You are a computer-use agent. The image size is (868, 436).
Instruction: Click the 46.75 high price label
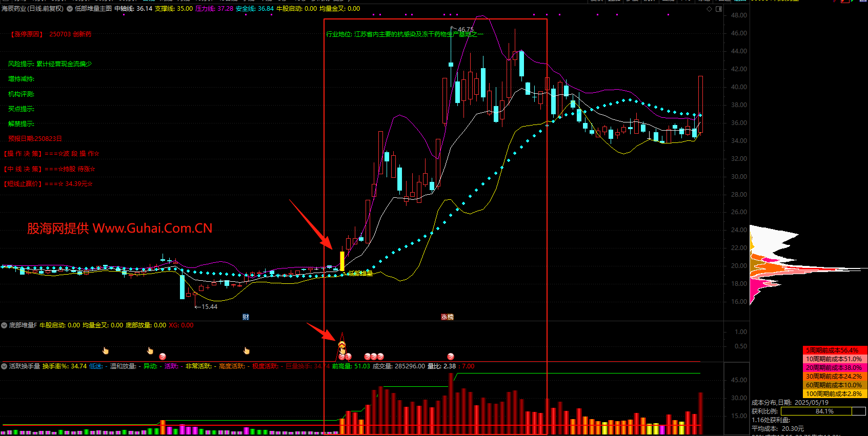[x=466, y=30]
